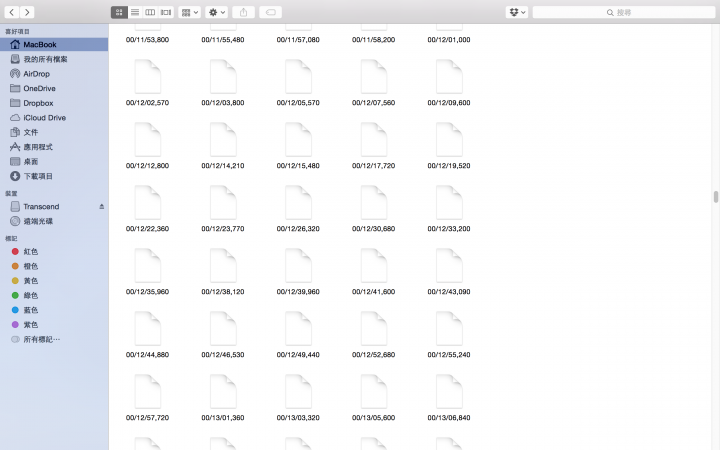Filter by the orange tag 橙色
Screen dimensions: 720x450
tap(54, 266)
